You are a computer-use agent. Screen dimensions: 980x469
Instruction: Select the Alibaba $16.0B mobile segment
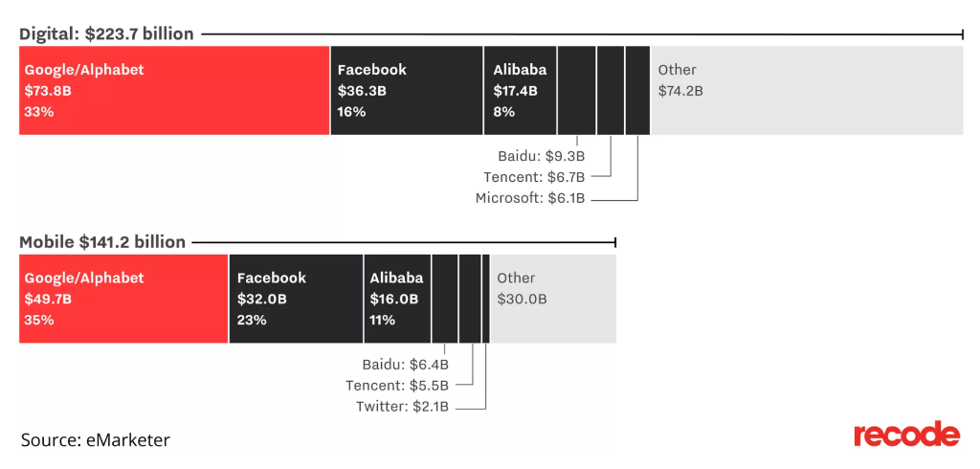[397, 299]
